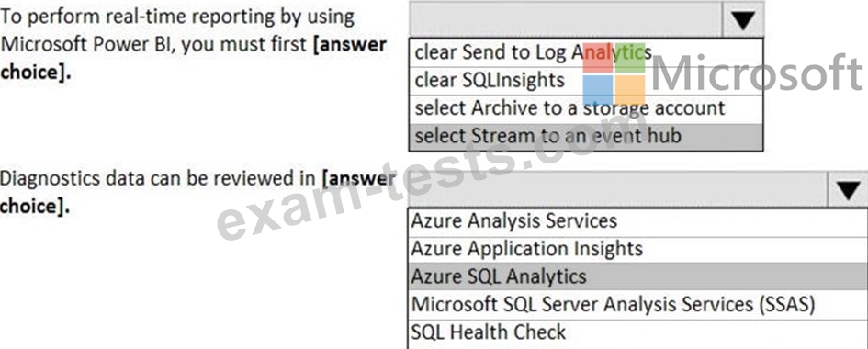868x349 pixels.
Task: Open the second answer choice dropdown arrow
Action: (x=848, y=190)
